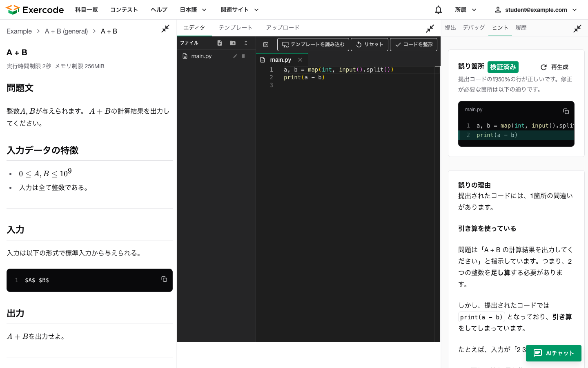Collapse the hint panel
This screenshot has height=368, width=588.
(577, 29)
